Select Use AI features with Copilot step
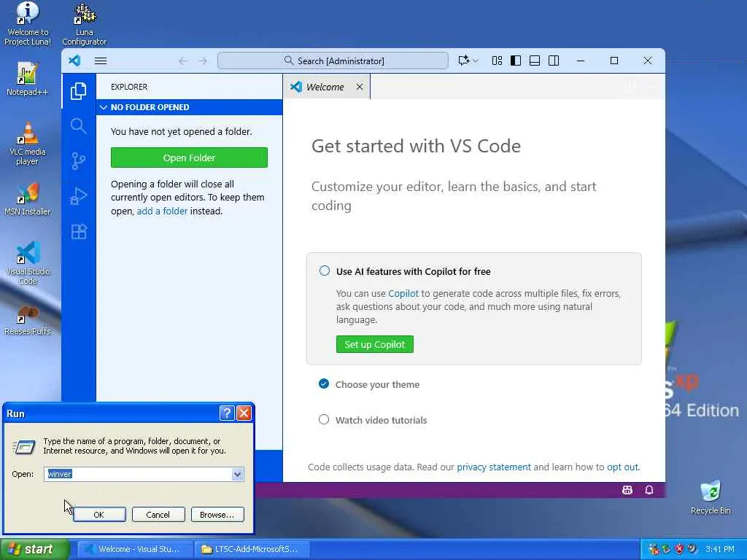This screenshot has width=747, height=560. tap(413, 271)
